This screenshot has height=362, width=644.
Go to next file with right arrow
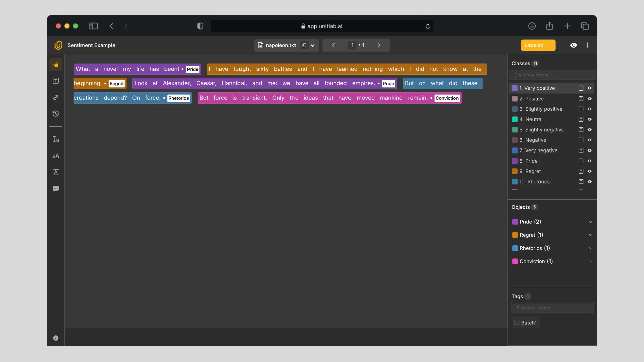379,45
